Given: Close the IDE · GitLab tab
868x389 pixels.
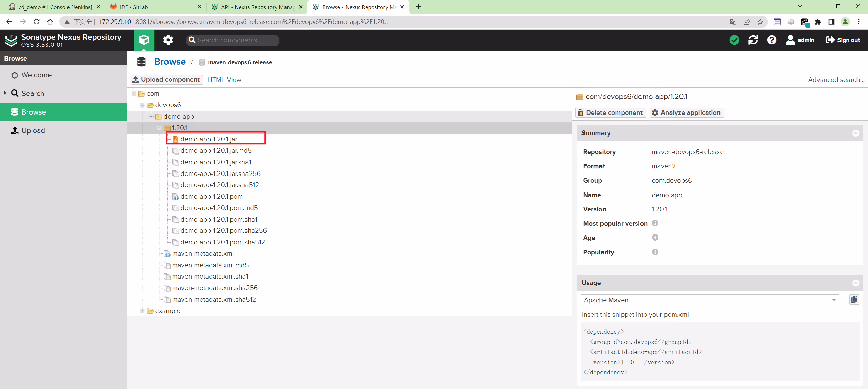Looking at the screenshot, I should (x=199, y=7).
